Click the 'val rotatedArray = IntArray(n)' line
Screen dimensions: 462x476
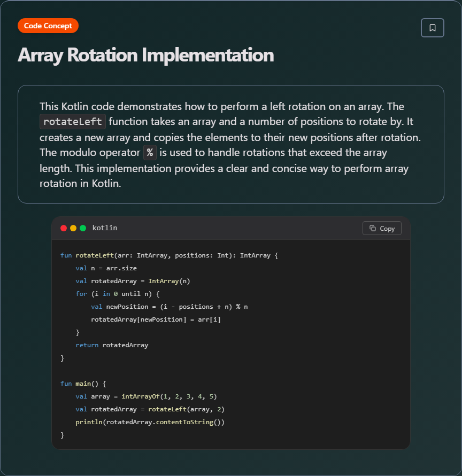[133, 281]
